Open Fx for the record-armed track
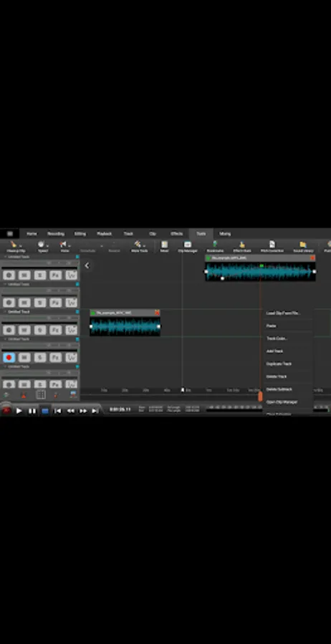The width and height of the screenshot is (331, 644). click(x=55, y=357)
